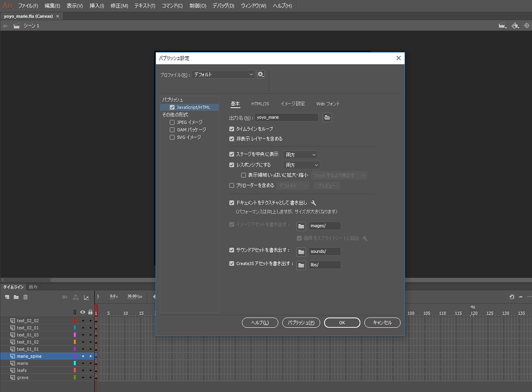Screen dimensions: 532x392
Task: Click cyan outline color swatch of marie
Action: pos(75,363)
